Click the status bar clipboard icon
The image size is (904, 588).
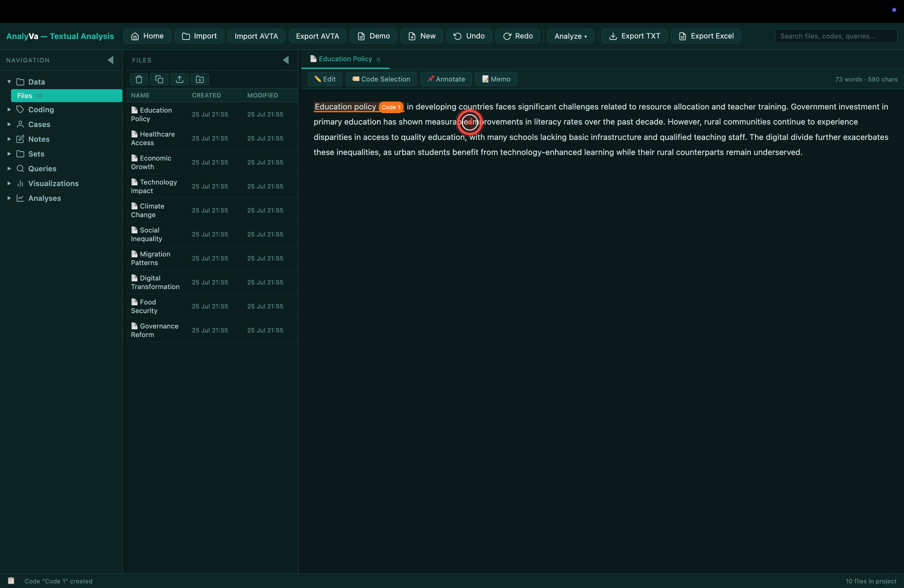coord(11,581)
